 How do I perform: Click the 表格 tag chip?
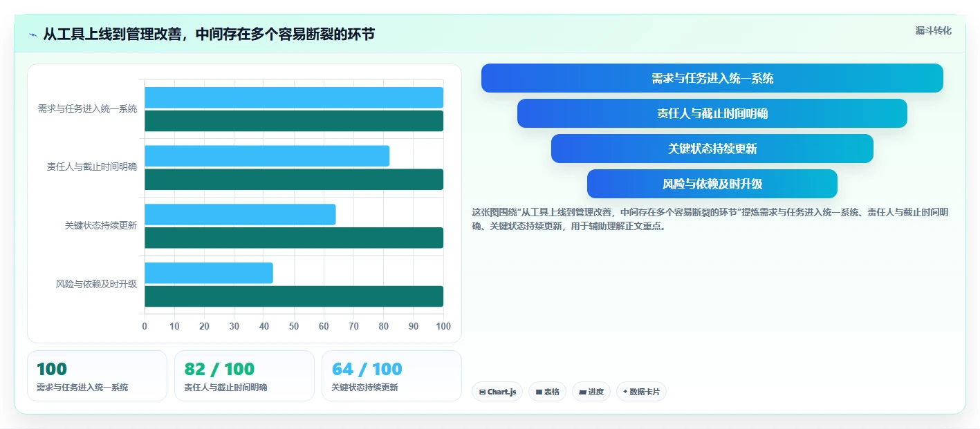[x=547, y=392]
